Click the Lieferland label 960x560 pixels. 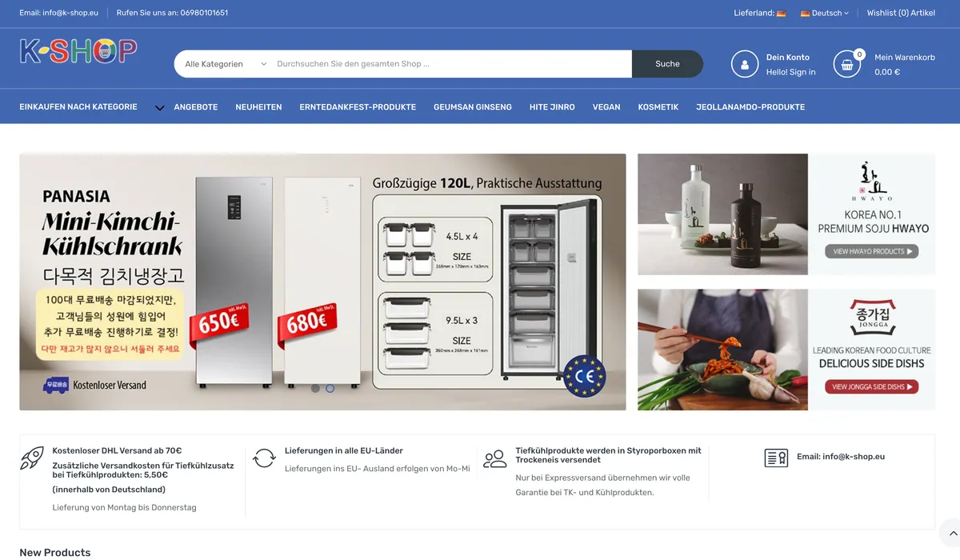[x=754, y=14]
